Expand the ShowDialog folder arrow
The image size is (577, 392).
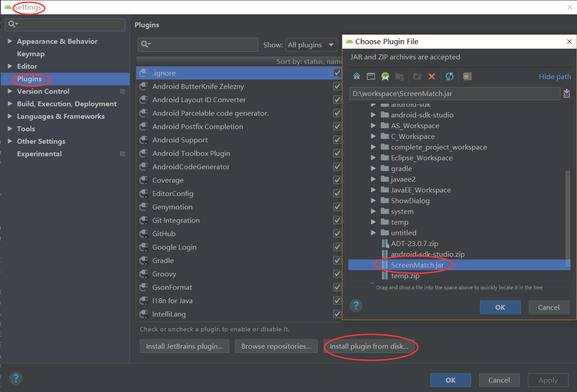point(374,200)
